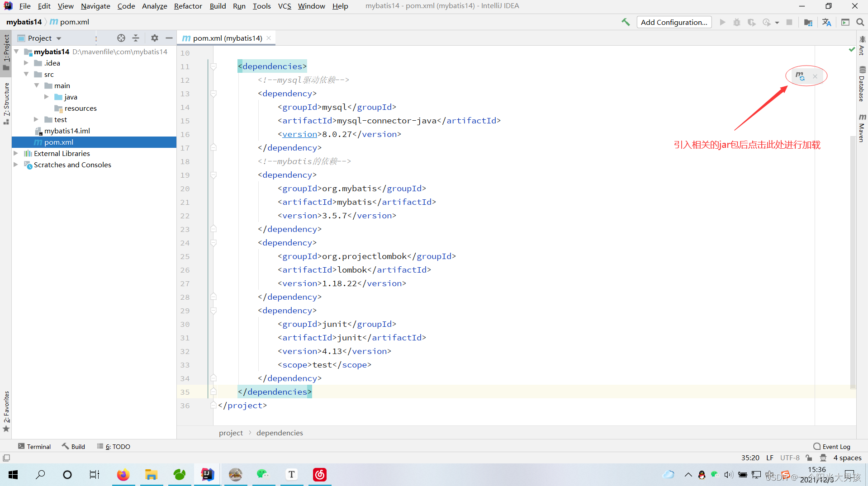Open the Event Log
This screenshot has width=868, height=486.
tap(832, 446)
